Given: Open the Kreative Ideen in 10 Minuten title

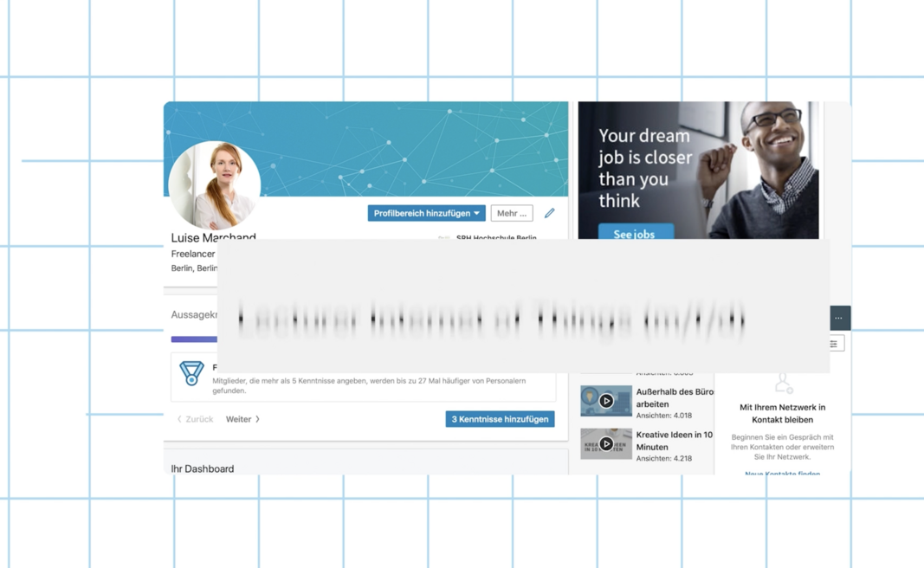Looking at the screenshot, I should 674,440.
